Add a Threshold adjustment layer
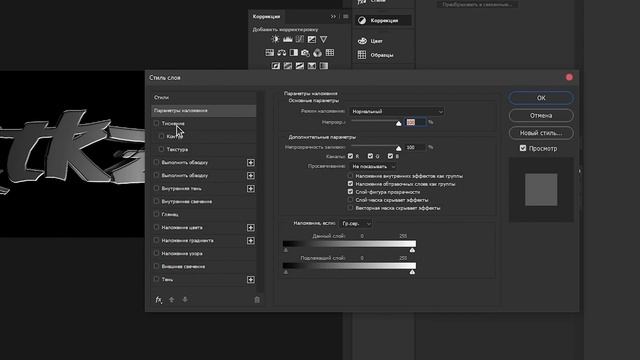The width and height of the screenshot is (640, 360). tap(300, 66)
